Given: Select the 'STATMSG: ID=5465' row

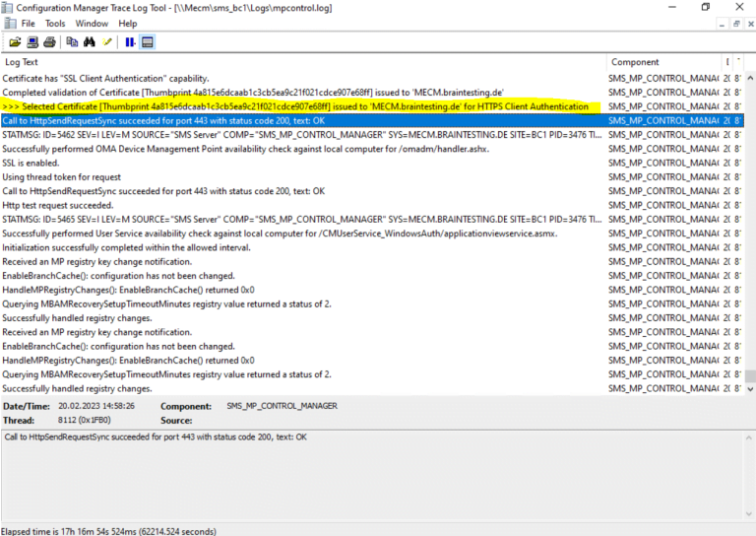Looking at the screenshot, I should 372,220.
